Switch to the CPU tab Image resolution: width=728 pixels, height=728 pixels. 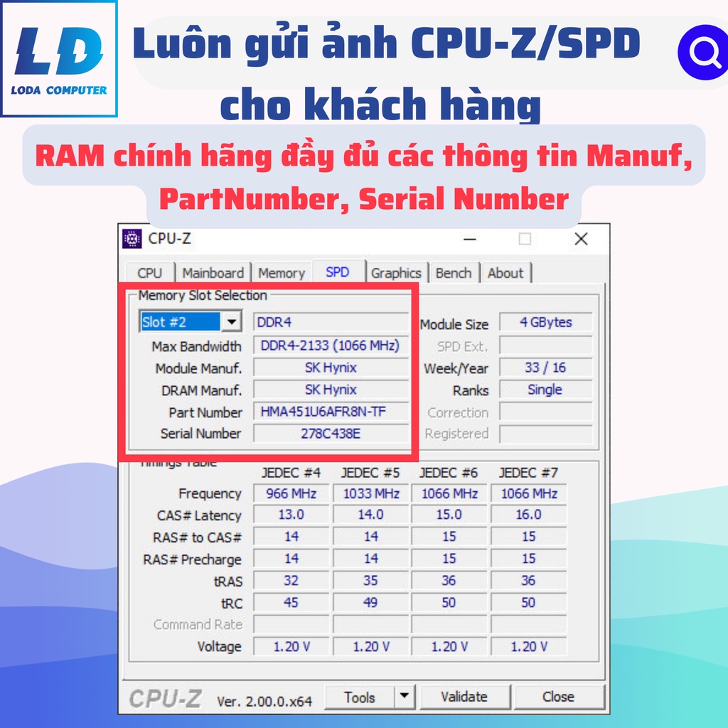[x=149, y=273]
